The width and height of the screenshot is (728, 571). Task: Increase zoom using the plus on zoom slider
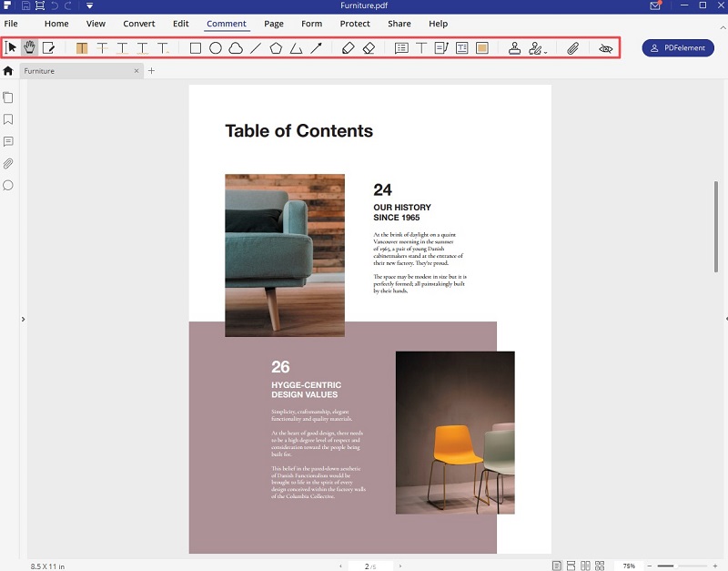click(715, 565)
